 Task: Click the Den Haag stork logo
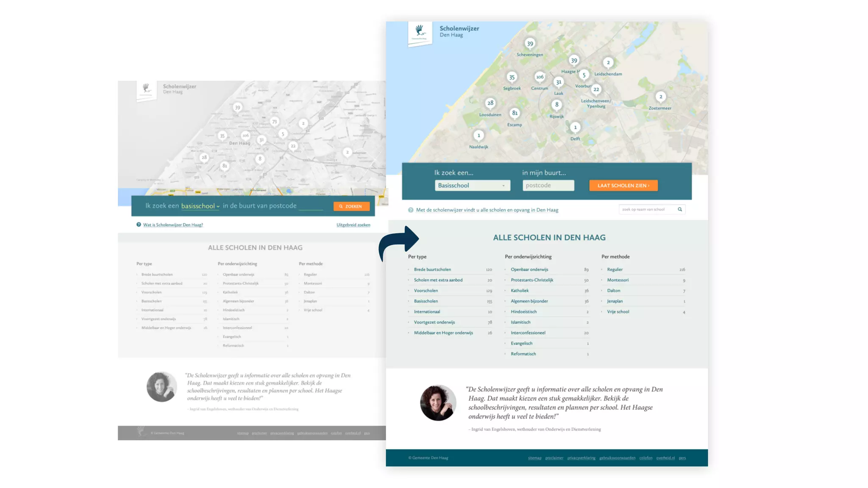[420, 32]
